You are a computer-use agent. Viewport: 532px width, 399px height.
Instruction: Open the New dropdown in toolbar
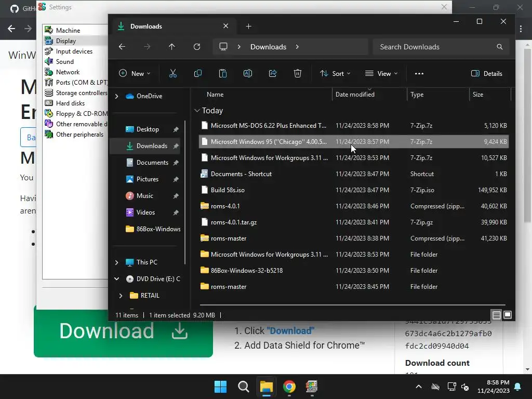pos(135,73)
